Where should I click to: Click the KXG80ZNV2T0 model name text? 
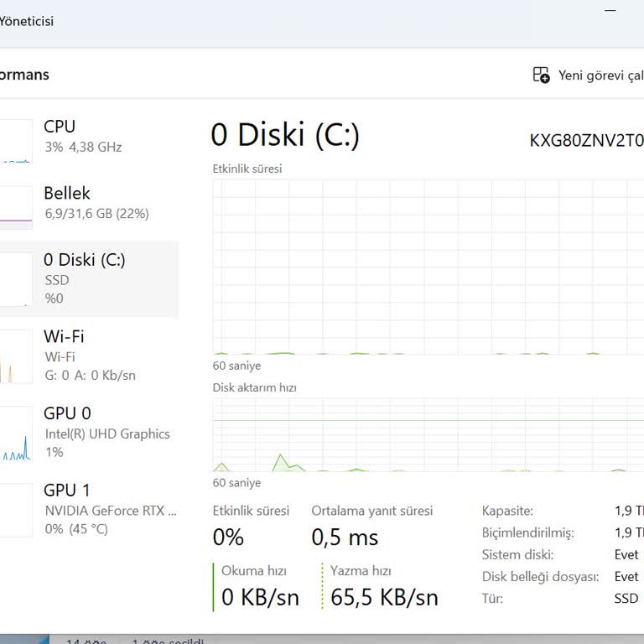pos(586,141)
